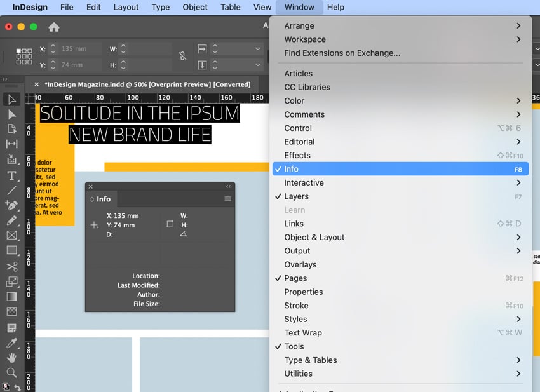Select the Eyedropper tool

[13, 342]
